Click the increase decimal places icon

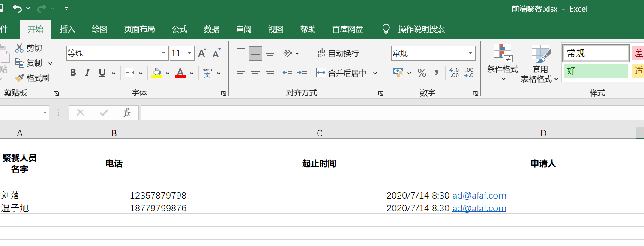[x=454, y=73]
